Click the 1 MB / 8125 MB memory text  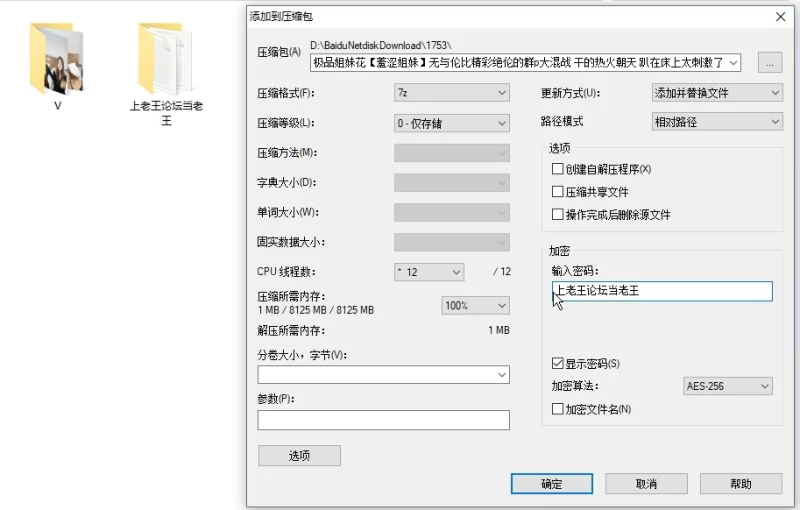315,310
